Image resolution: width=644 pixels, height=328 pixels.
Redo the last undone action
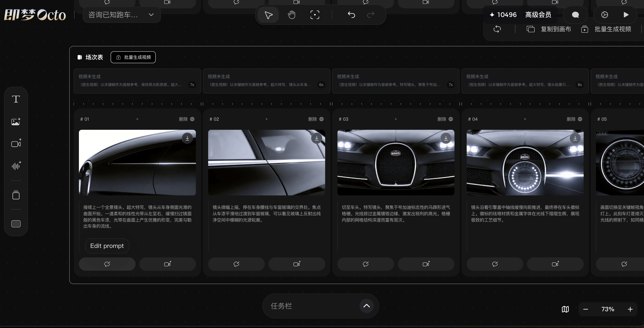pos(371,15)
